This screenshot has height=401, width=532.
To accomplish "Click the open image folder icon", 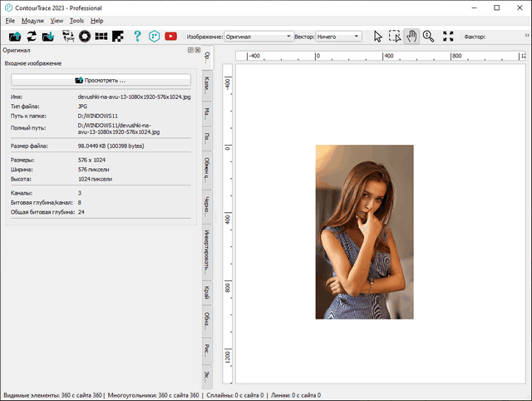I will tap(15, 37).
